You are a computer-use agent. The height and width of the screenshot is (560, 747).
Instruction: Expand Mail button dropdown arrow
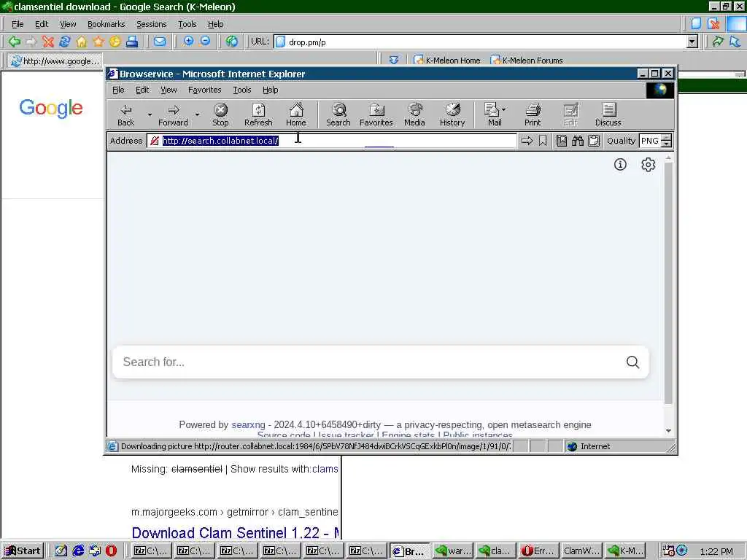coord(504,109)
